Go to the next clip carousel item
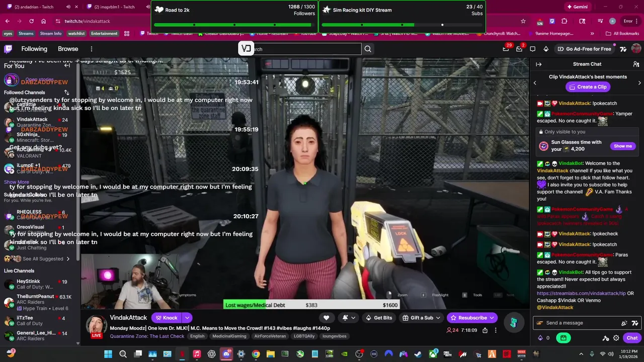The image size is (644, 362). click(x=639, y=83)
